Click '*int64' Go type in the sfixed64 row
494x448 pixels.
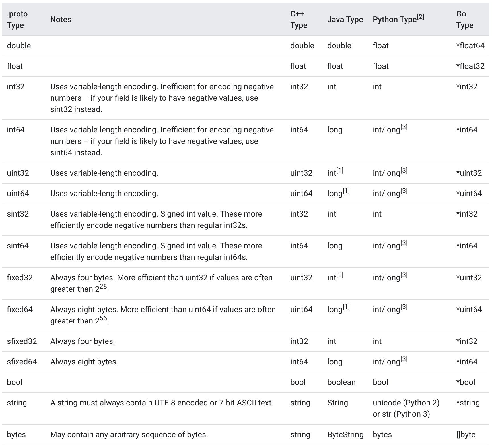point(467,362)
